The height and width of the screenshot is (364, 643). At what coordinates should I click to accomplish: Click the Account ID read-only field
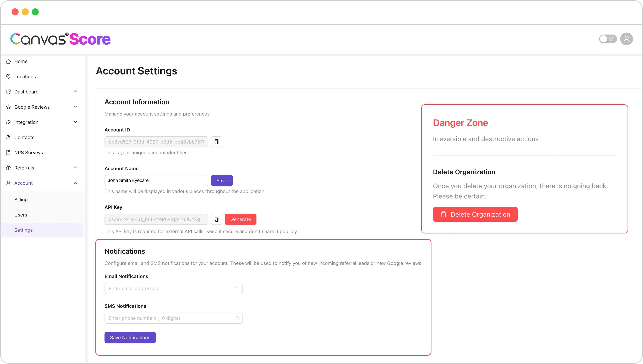(x=156, y=142)
